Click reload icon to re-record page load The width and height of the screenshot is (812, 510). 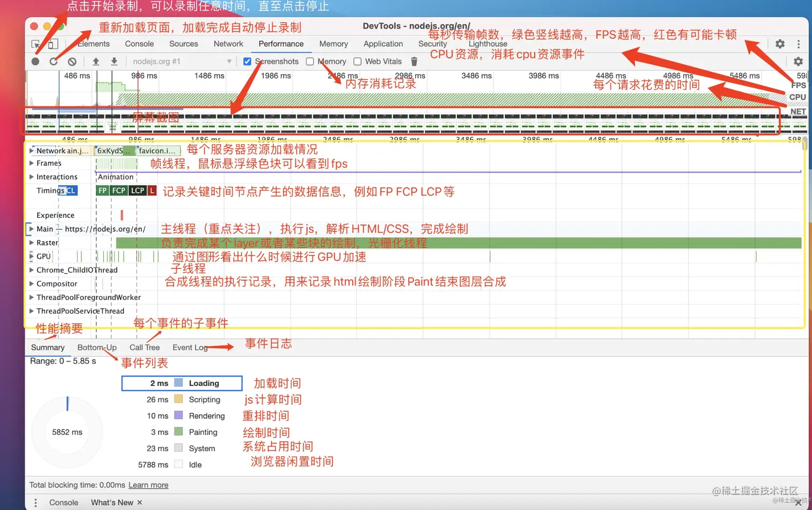(54, 61)
